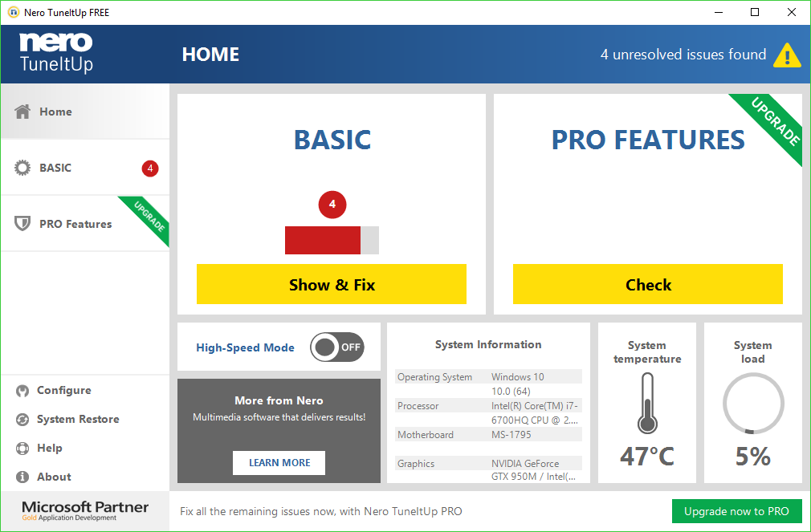Click the Windows 10 value
Screen dimensions: 811x532
pyautogui.click(x=517, y=377)
